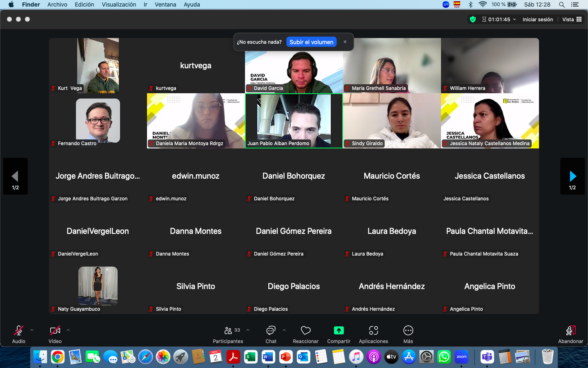Open Outlook from the Dock

point(303,357)
